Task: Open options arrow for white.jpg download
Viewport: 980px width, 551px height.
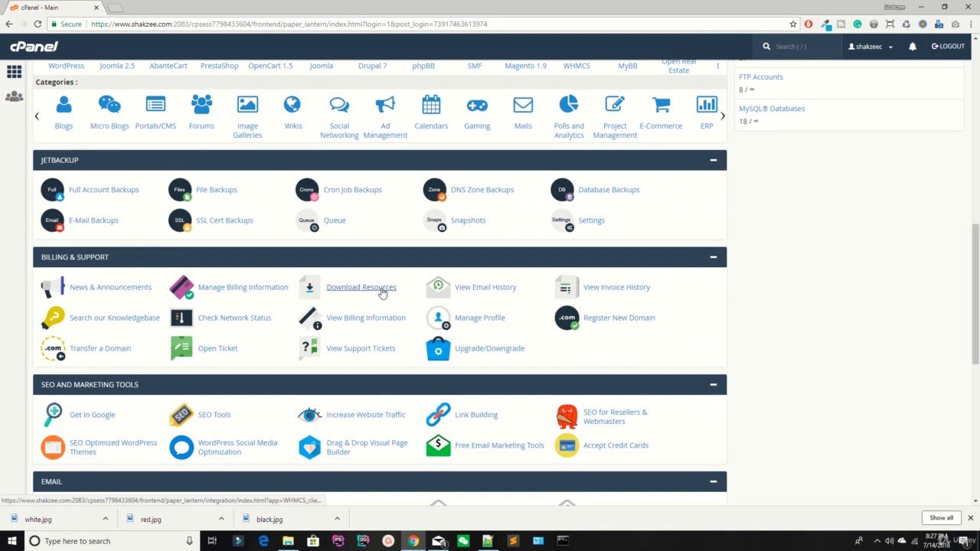Action: tap(105, 519)
